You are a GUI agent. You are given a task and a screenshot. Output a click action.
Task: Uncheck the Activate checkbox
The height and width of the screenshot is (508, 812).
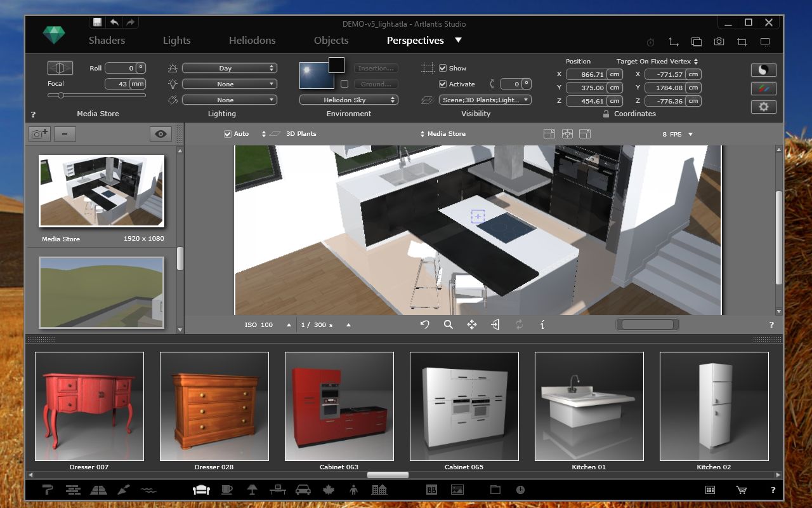[443, 84]
